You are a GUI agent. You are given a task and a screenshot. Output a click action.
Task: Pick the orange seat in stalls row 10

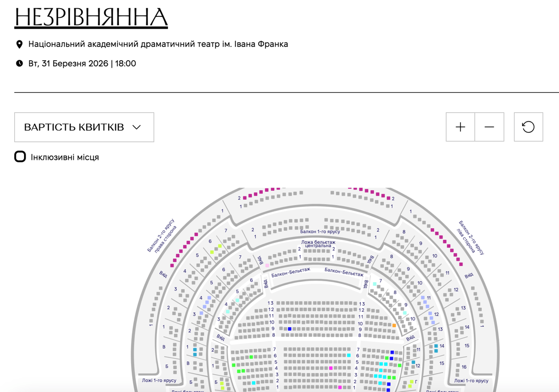(x=394, y=325)
